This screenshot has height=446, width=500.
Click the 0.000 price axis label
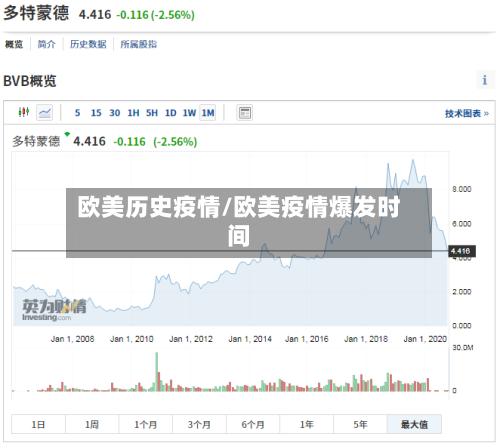[462, 326]
